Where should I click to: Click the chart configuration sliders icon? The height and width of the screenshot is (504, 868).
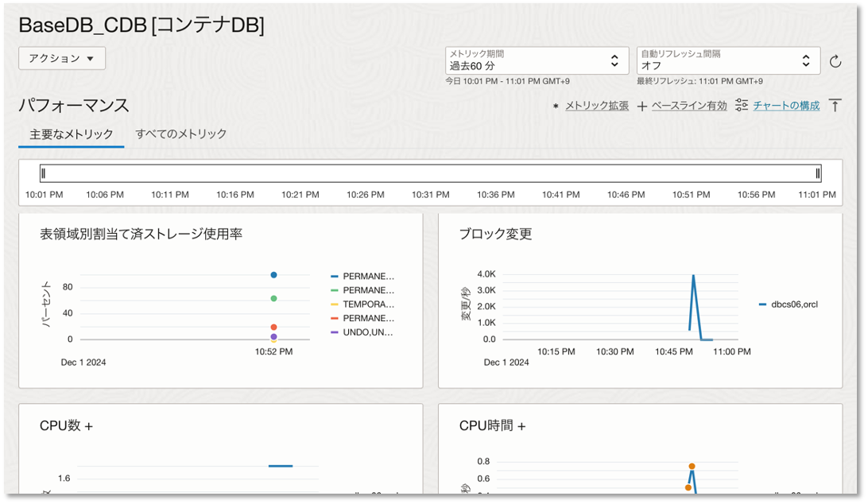click(x=742, y=105)
